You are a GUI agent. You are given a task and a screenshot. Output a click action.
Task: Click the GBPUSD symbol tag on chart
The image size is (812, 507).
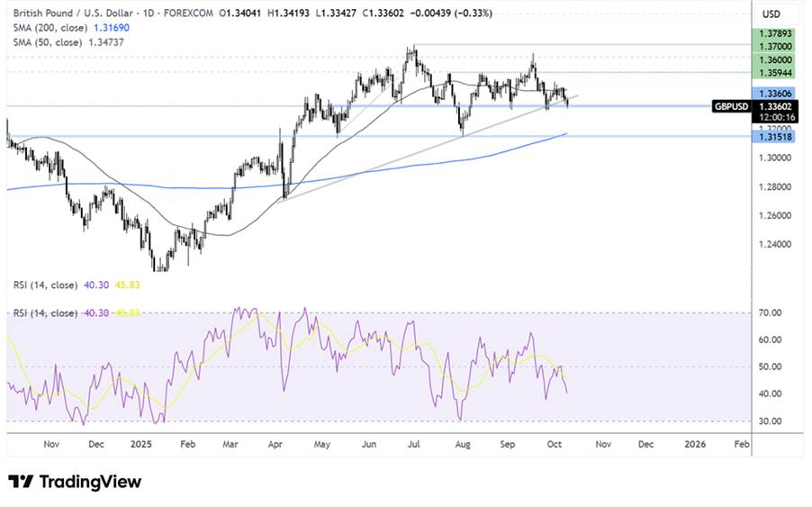point(728,105)
